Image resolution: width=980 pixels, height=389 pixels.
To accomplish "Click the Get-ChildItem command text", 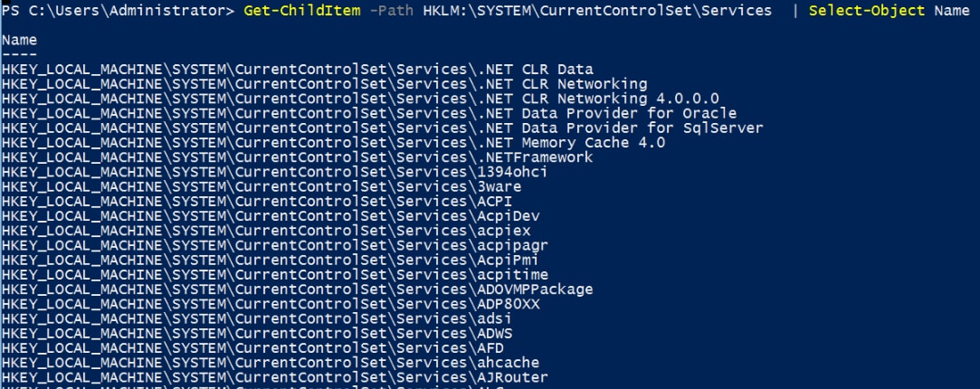I will pos(302,11).
